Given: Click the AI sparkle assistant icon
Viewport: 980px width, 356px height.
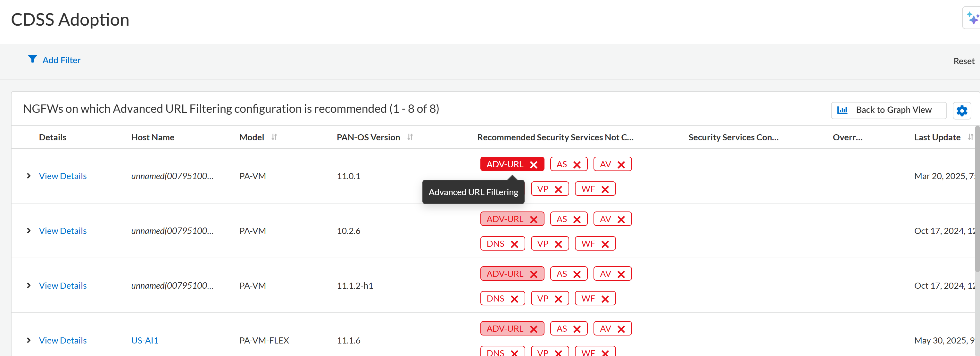Looking at the screenshot, I should pos(972,18).
